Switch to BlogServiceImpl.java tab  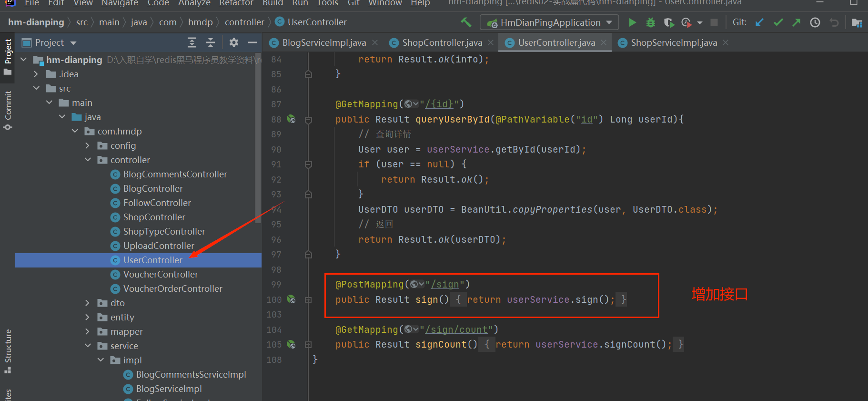coord(324,42)
